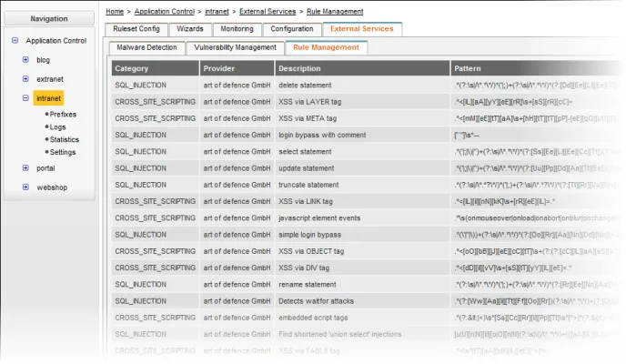Image resolution: width=626 pixels, height=364 pixels.
Task: Expand the blog tree node
Action: (x=25, y=59)
